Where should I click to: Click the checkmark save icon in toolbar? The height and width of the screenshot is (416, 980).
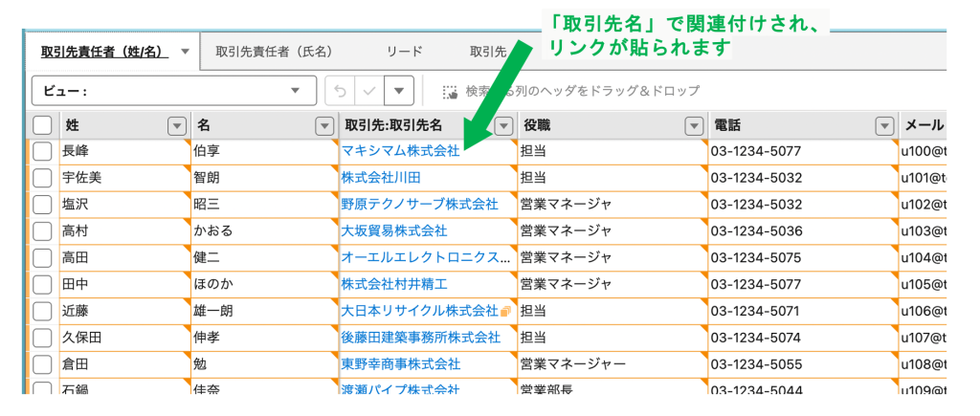tap(369, 91)
